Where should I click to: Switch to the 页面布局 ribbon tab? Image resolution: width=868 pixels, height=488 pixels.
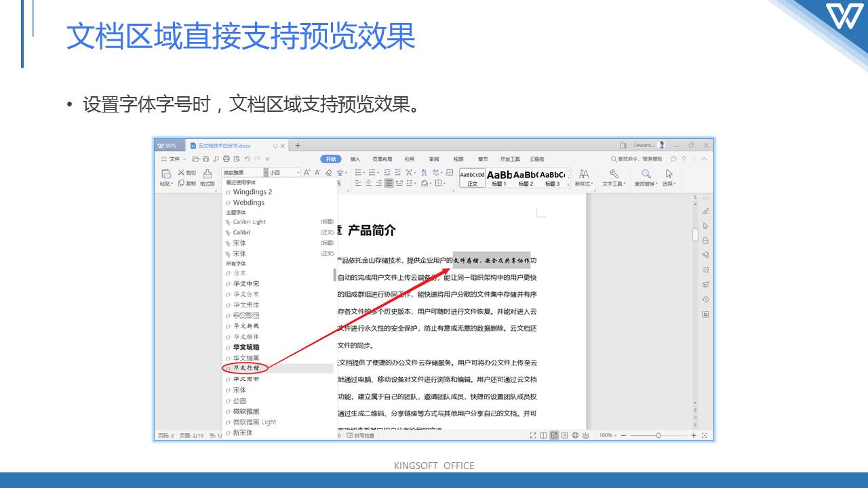pos(382,159)
